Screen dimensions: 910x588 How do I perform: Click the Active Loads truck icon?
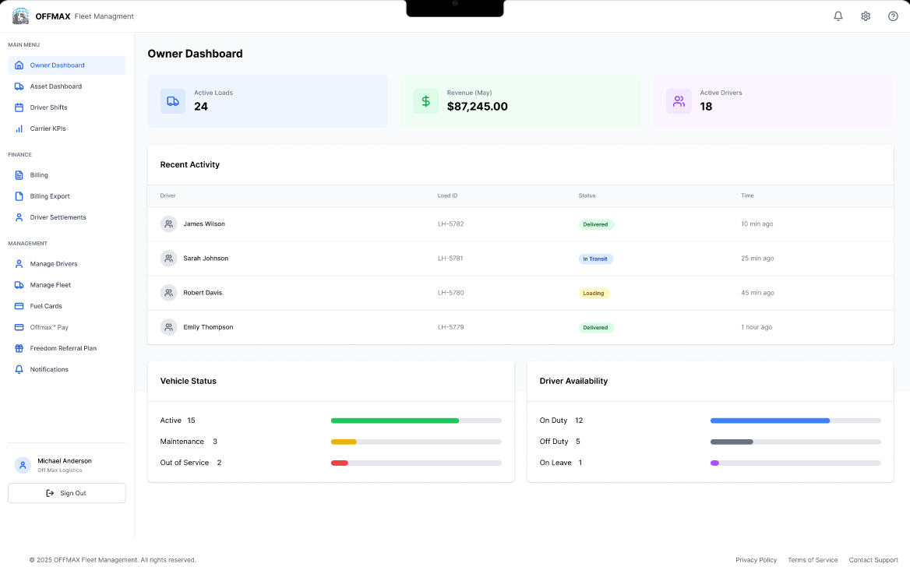click(x=173, y=101)
